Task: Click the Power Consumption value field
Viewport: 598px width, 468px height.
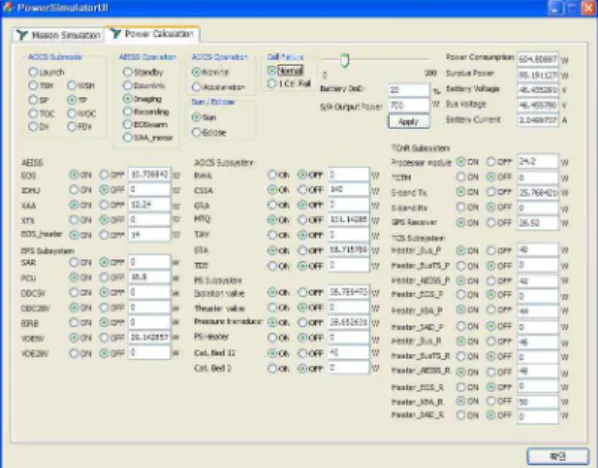Action: point(538,60)
